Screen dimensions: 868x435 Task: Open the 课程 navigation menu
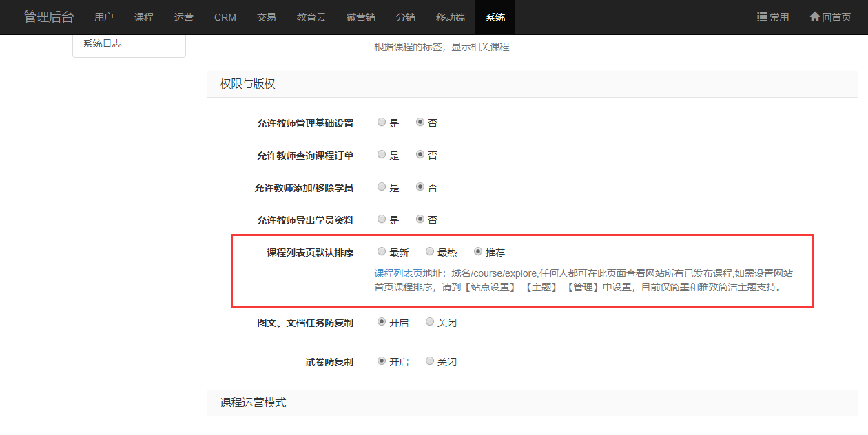point(144,17)
